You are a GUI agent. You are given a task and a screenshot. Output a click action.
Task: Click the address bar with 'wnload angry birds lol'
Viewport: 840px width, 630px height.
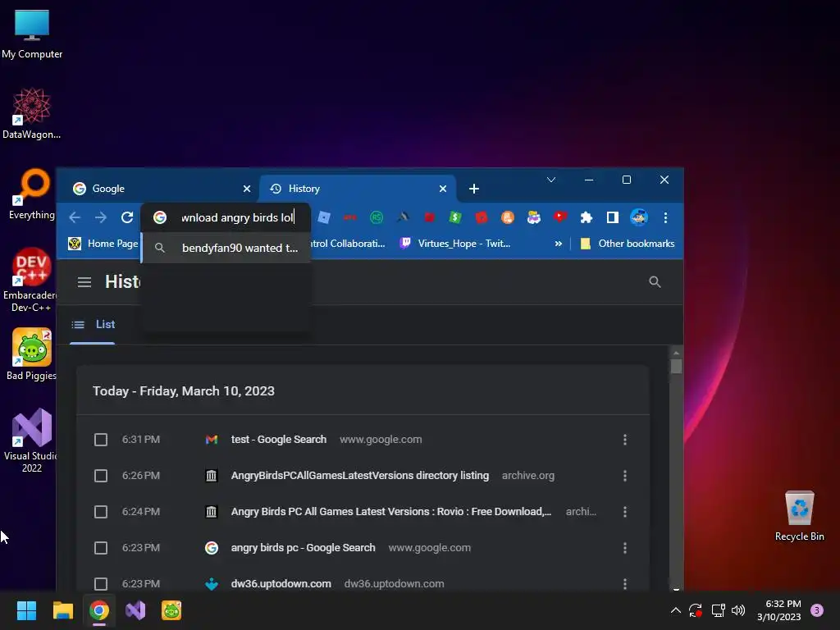tap(226, 217)
